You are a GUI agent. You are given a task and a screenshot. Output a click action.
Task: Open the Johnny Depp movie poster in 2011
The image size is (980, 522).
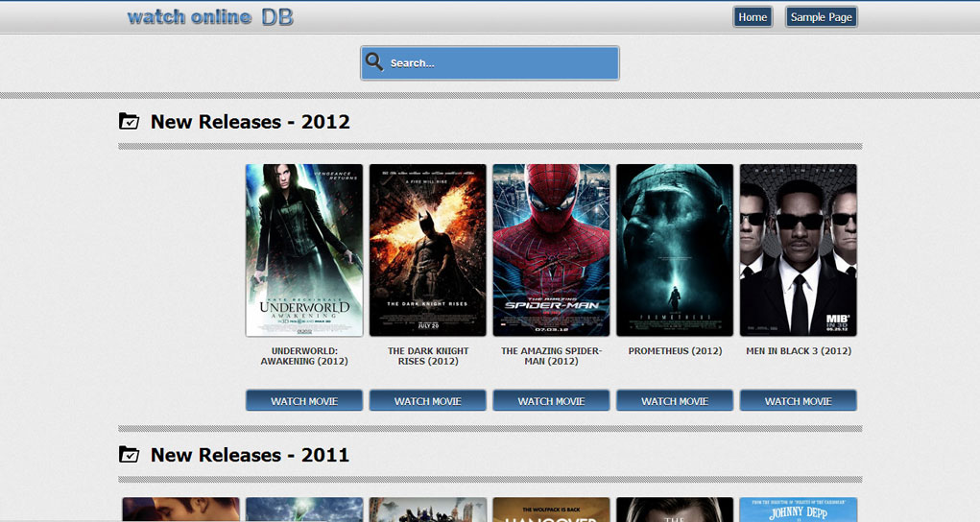tap(799, 510)
